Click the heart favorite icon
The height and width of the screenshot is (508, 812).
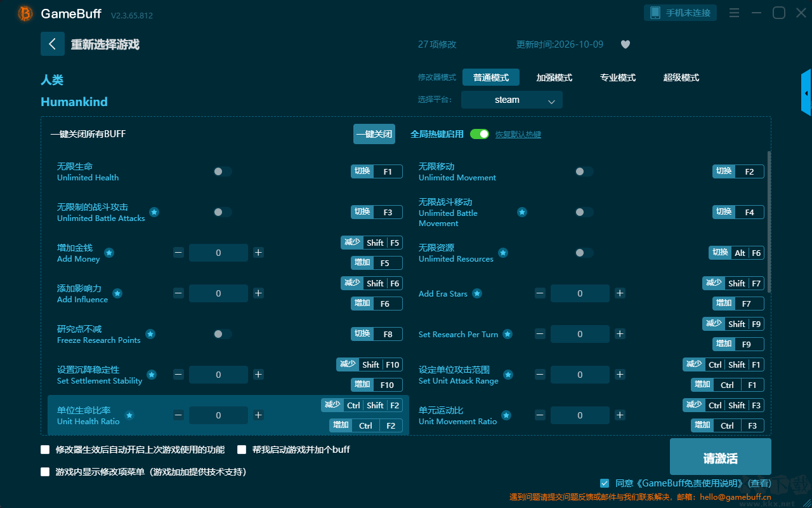(x=625, y=44)
